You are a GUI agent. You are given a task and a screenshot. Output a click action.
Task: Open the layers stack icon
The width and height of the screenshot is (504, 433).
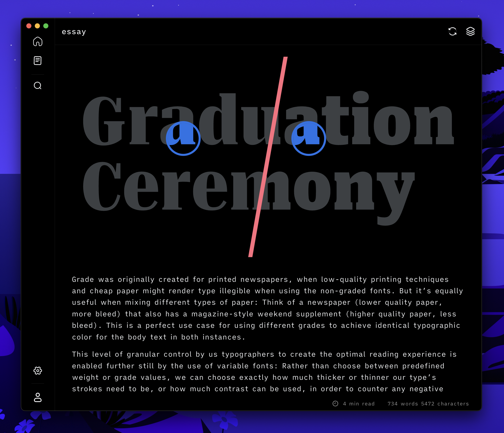point(470,31)
